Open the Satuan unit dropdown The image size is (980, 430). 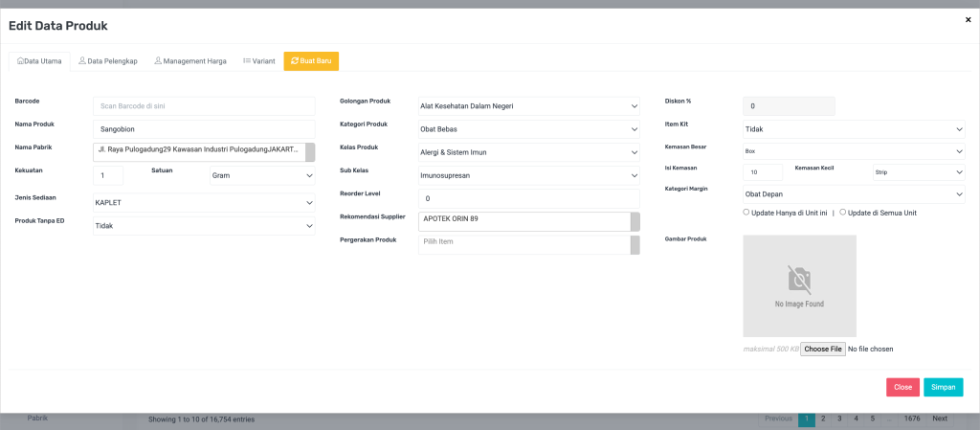[x=261, y=176]
